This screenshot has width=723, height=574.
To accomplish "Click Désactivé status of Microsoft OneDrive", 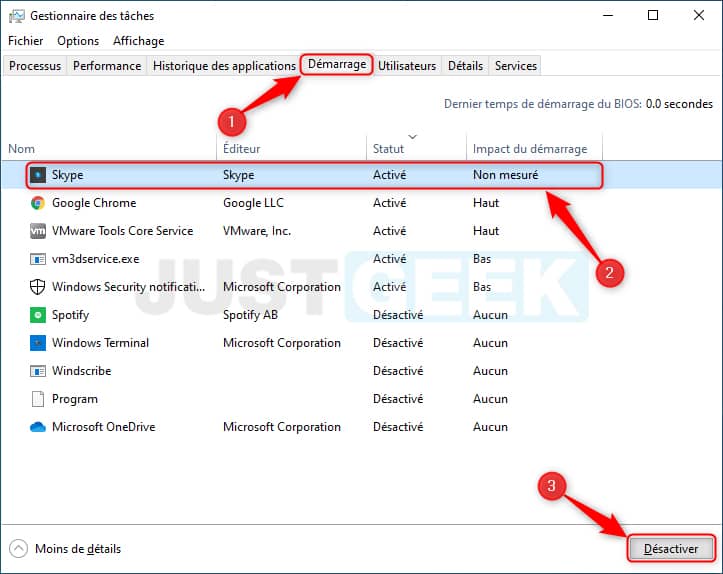I will (398, 427).
